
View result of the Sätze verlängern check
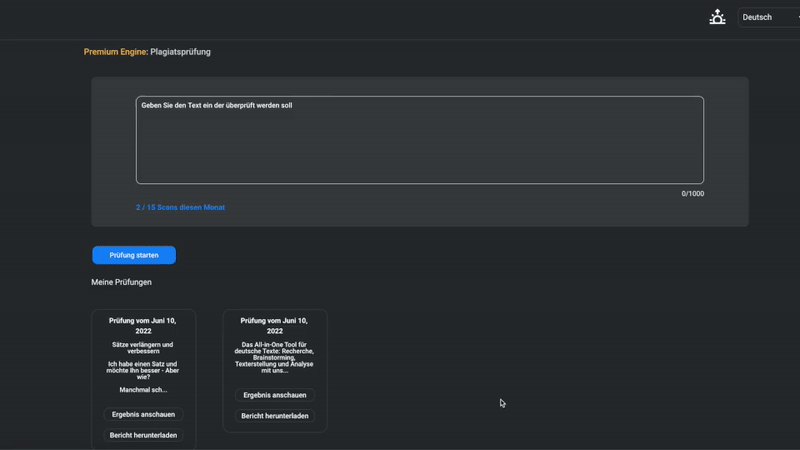point(143,414)
